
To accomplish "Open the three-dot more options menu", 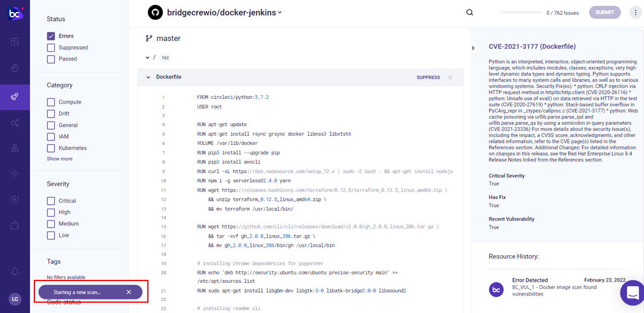I will point(636,12).
